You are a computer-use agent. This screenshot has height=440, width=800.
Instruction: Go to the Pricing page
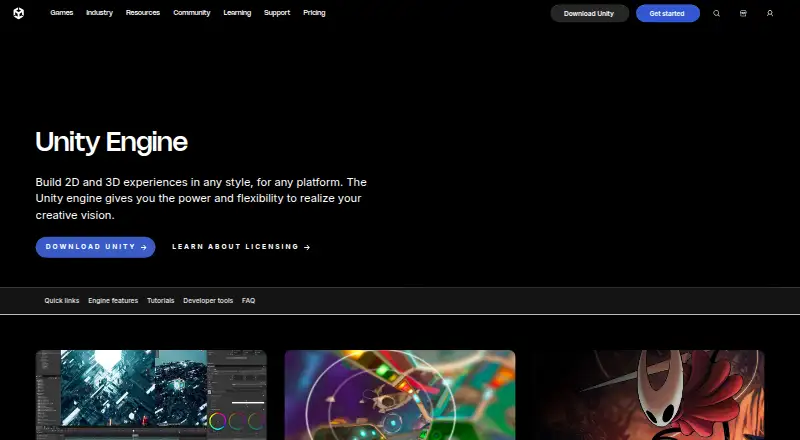click(314, 13)
